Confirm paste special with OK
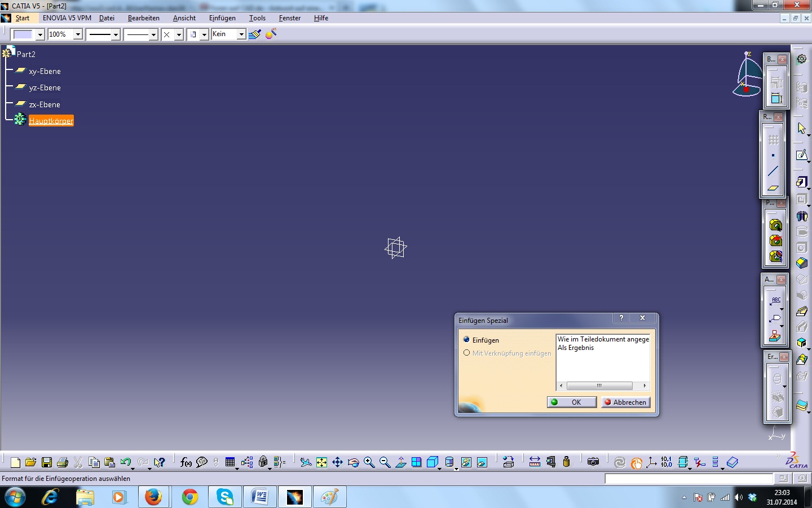 pyautogui.click(x=572, y=402)
